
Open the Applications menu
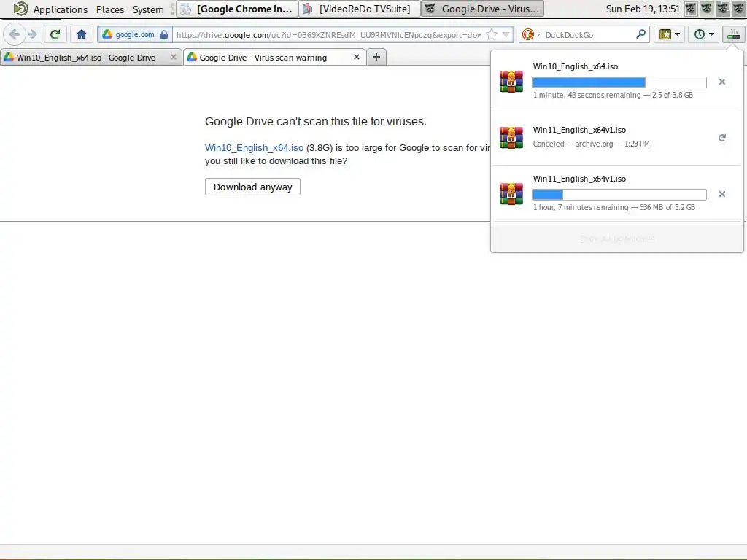[x=60, y=9]
